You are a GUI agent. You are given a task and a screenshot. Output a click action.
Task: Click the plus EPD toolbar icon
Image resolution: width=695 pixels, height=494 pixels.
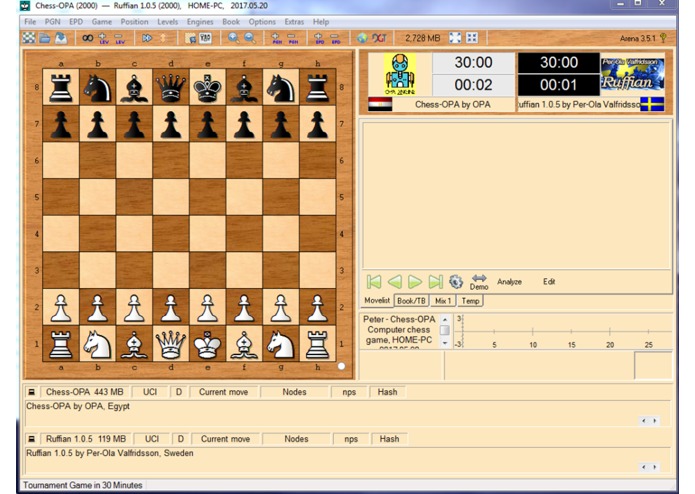[x=319, y=39]
